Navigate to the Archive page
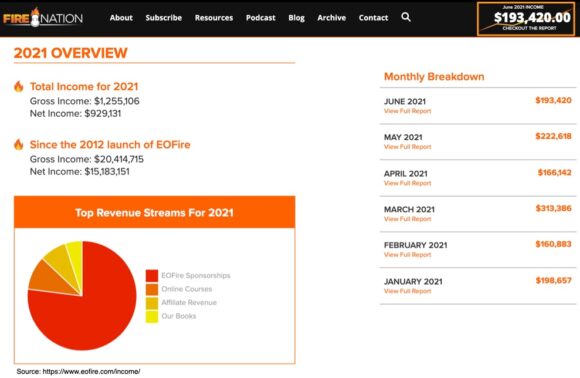Image resolution: width=580 pixels, height=378 pixels. tap(331, 18)
